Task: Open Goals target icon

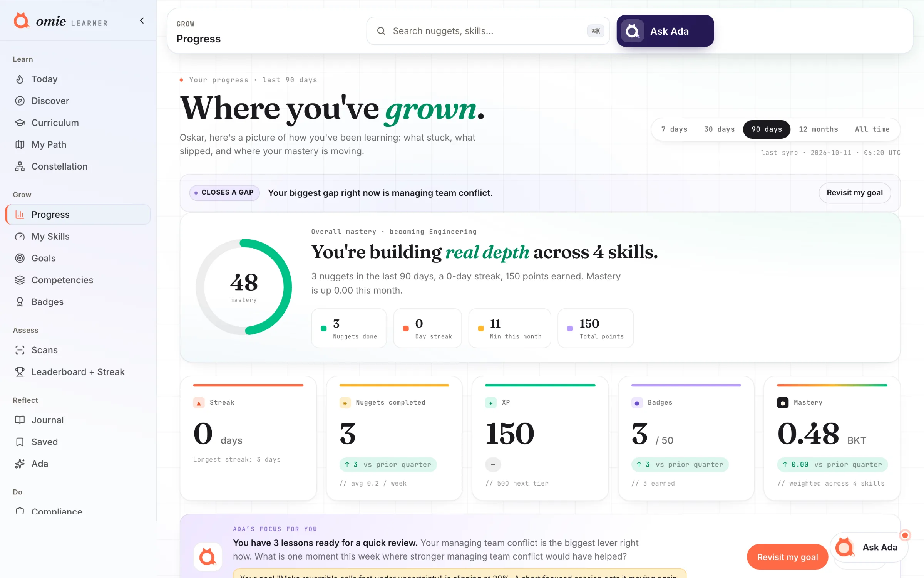Action: pos(20,258)
